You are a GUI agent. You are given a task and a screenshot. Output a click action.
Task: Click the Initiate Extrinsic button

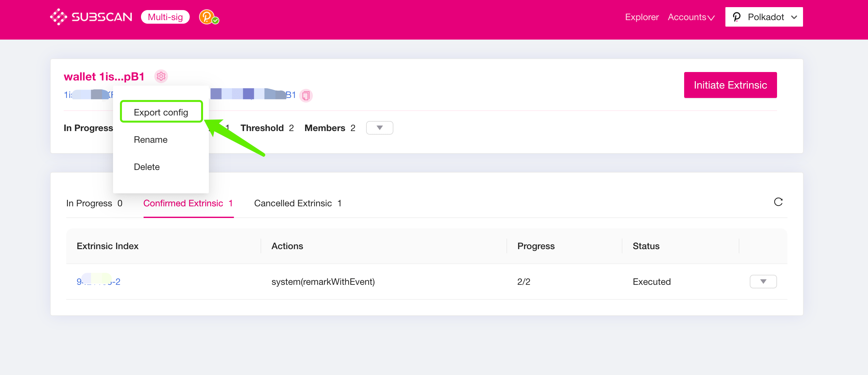pyautogui.click(x=730, y=85)
